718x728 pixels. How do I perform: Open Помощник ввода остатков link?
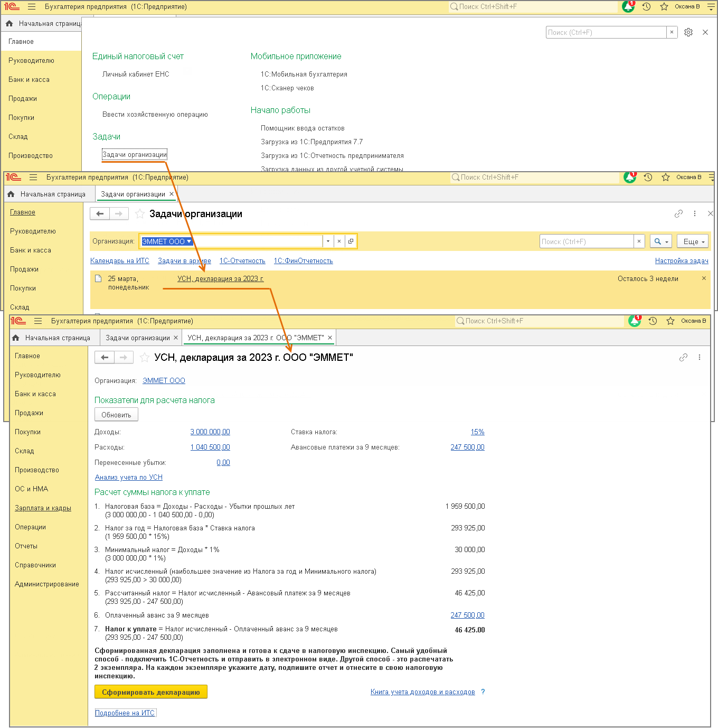303,128
